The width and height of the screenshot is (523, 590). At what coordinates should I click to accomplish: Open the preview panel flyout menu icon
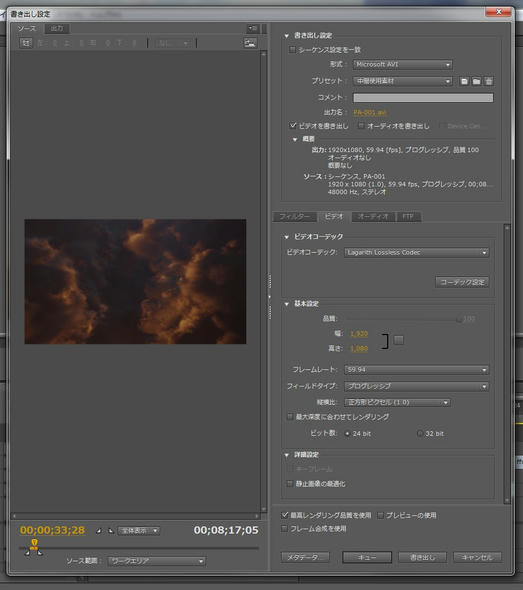(253, 28)
